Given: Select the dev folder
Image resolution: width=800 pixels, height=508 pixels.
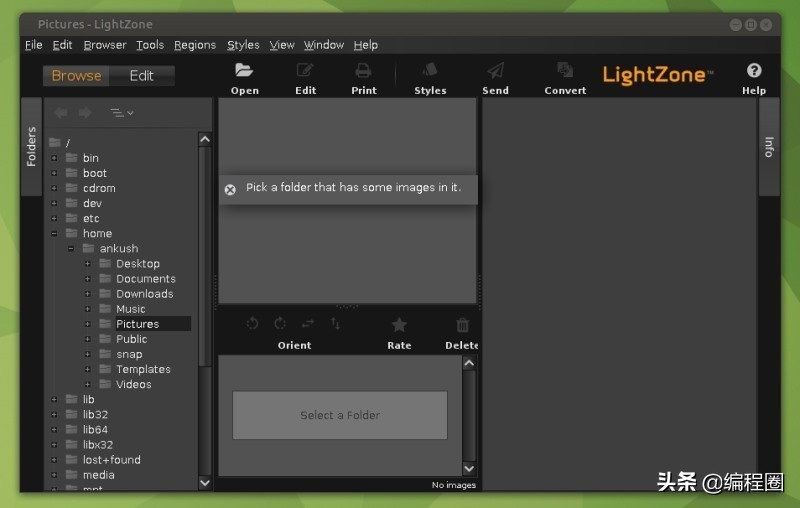Looking at the screenshot, I should click(x=92, y=204).
